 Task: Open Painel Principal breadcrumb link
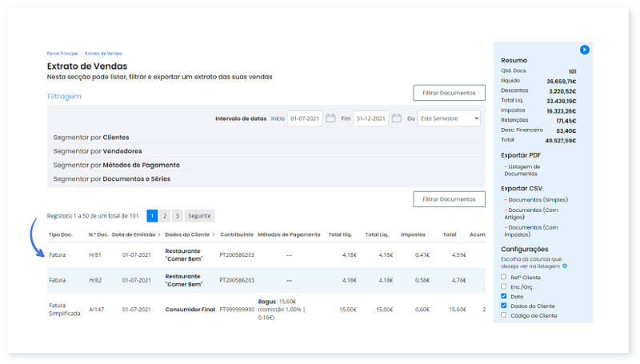62,54
